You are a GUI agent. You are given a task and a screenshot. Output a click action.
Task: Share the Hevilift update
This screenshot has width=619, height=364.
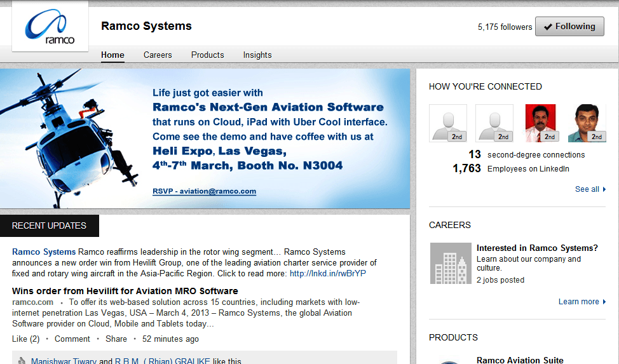pyautogui.click(x=116, y=339)
